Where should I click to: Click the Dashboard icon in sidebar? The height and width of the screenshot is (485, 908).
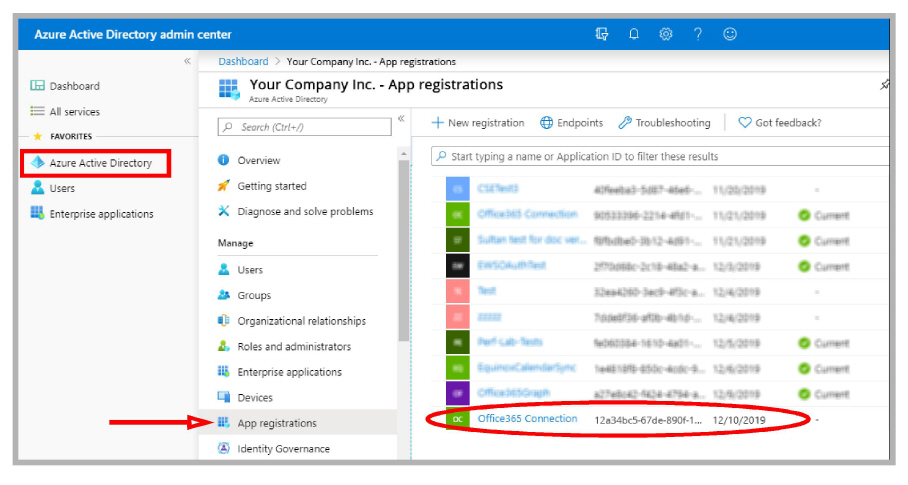(x=37, y=86)
